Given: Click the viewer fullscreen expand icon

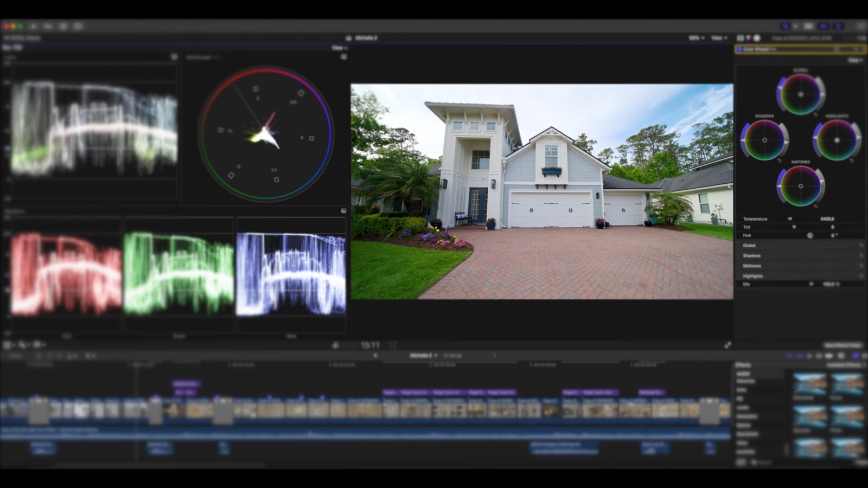Looking at the screenshot, I should point(727,345).
